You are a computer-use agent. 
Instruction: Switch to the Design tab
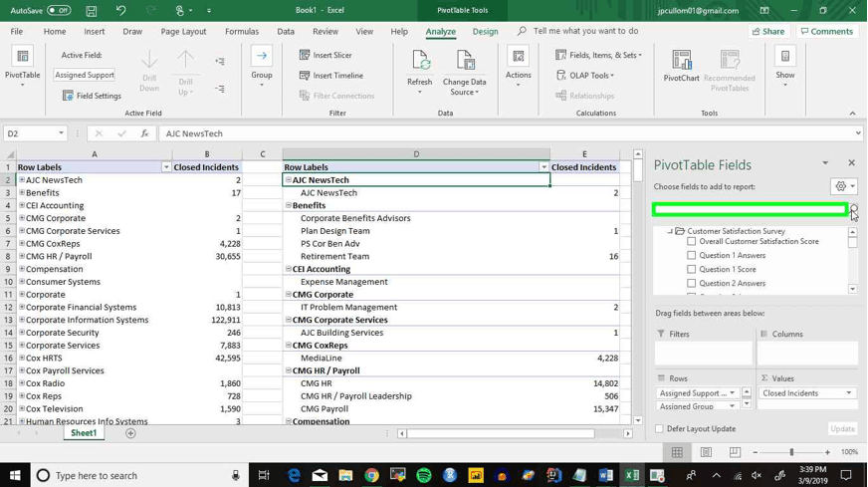486,32
